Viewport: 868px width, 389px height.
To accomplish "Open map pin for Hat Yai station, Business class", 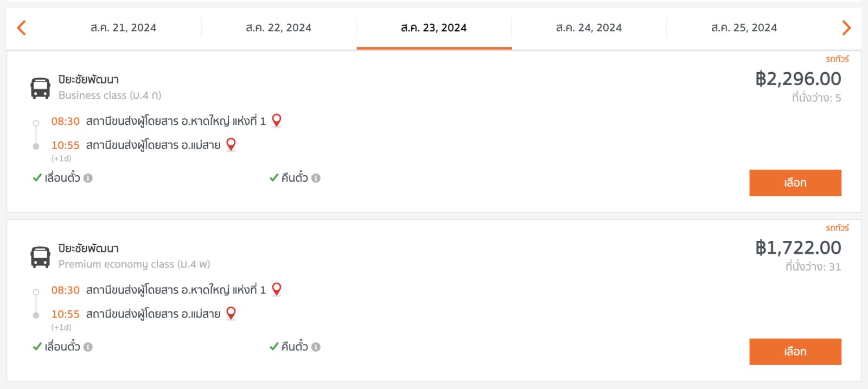I will 277,120.
